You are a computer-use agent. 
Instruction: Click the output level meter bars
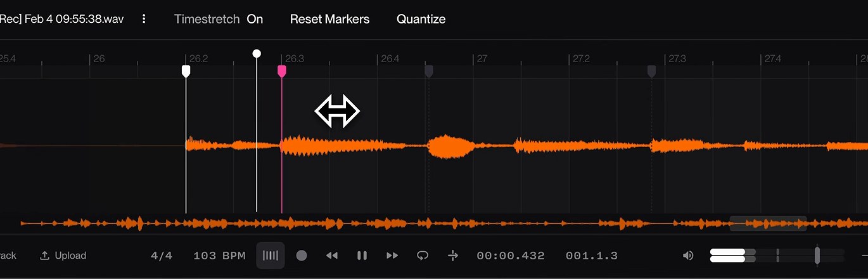tap(733, 255)
